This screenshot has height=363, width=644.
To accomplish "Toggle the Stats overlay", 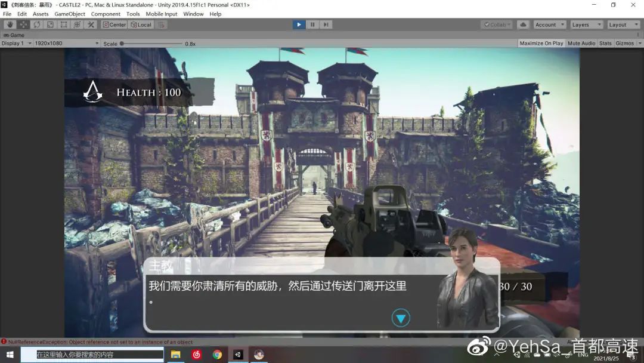I will 605,43.
